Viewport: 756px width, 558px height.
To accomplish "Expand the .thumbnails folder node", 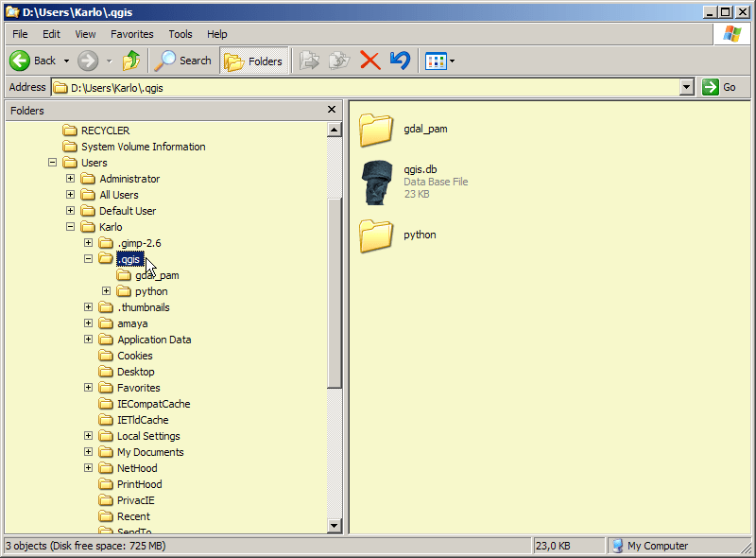I will click(x=88, y=307).
